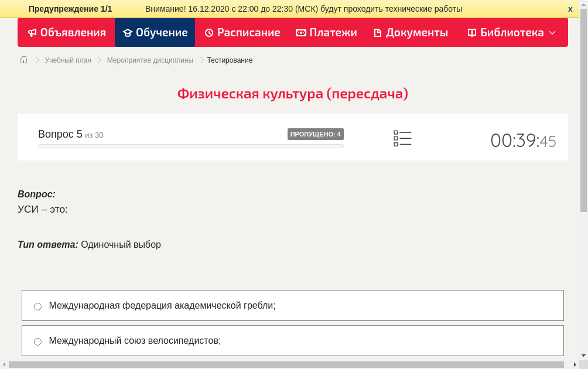The image size is (588, 369).
Task: Click the test progress bar under Вопрос 5
Action: coord(190,146)
